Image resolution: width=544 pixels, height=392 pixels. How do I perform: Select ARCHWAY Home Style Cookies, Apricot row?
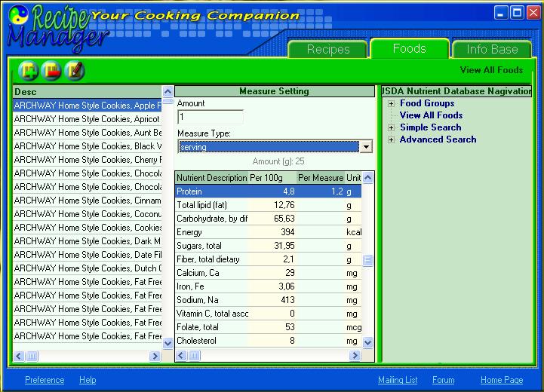88,119
